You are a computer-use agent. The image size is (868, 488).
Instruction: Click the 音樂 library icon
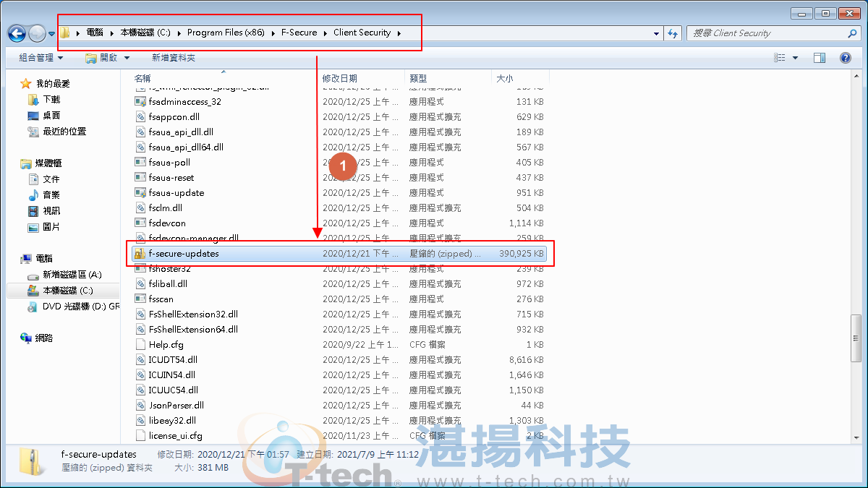coord(33,195)
